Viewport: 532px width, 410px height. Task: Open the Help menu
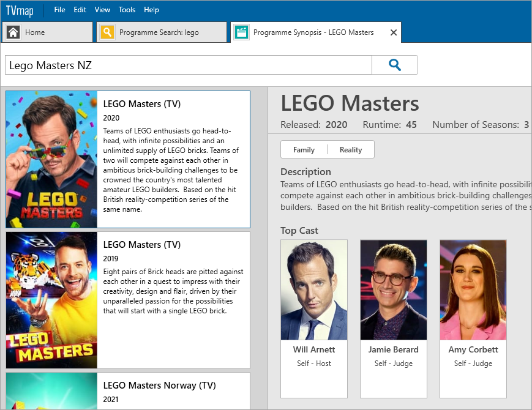click(x=151, y=10)
